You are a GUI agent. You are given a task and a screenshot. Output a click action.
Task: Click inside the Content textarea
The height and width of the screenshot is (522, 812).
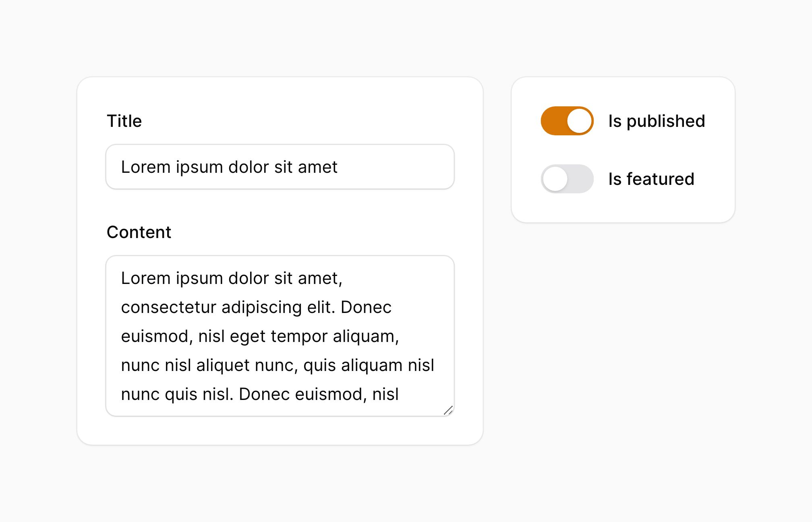click(x=280, y=336)
